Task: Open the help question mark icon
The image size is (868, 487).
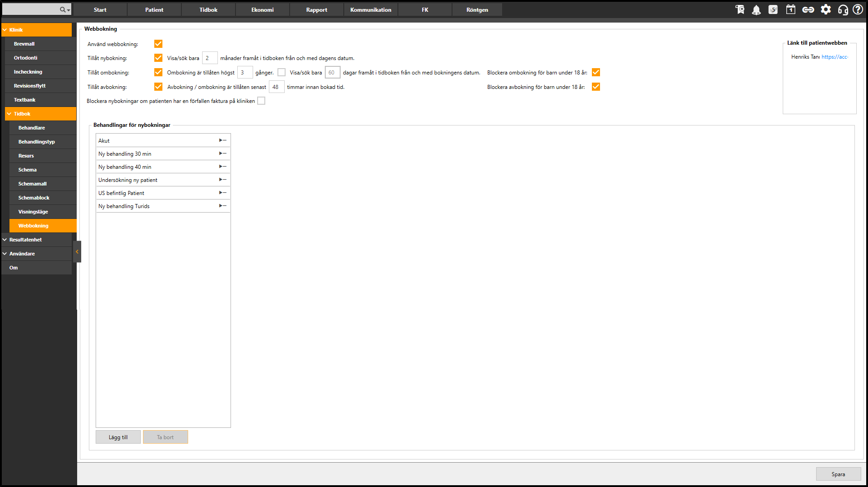Action: [x=858, y=9]
